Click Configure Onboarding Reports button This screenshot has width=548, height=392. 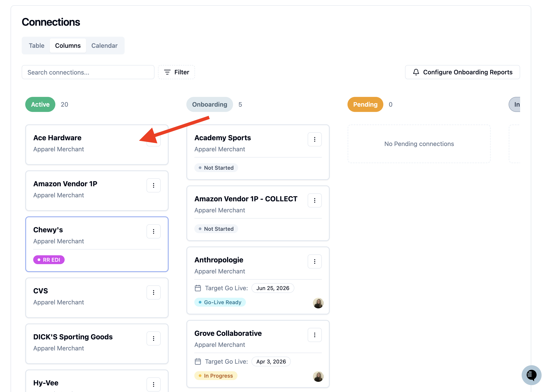pyautogui.click(x=462, y=72)
